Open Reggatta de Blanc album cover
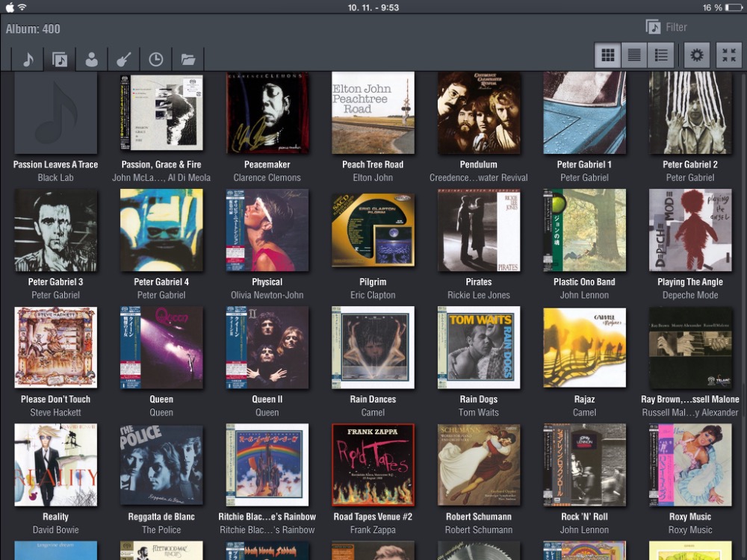The width and height of the screenshot is (747, 560). tap(161, 464)
